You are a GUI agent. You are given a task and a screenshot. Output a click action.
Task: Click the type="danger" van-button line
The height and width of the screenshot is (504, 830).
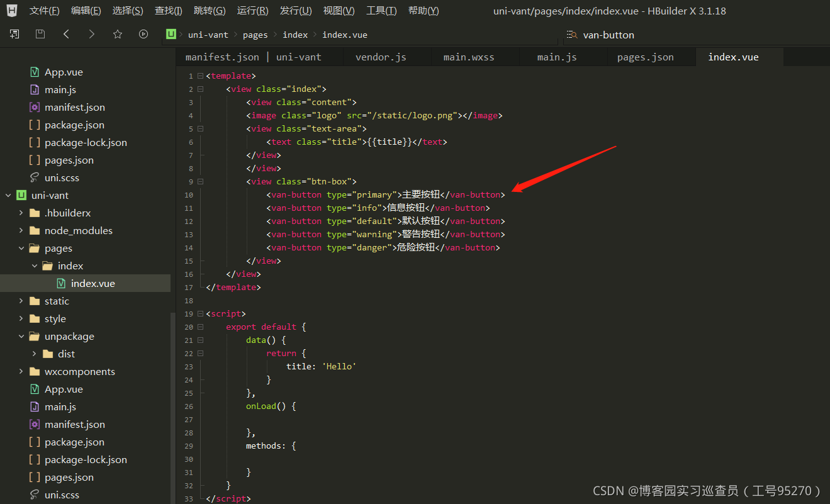click(383, 247)
